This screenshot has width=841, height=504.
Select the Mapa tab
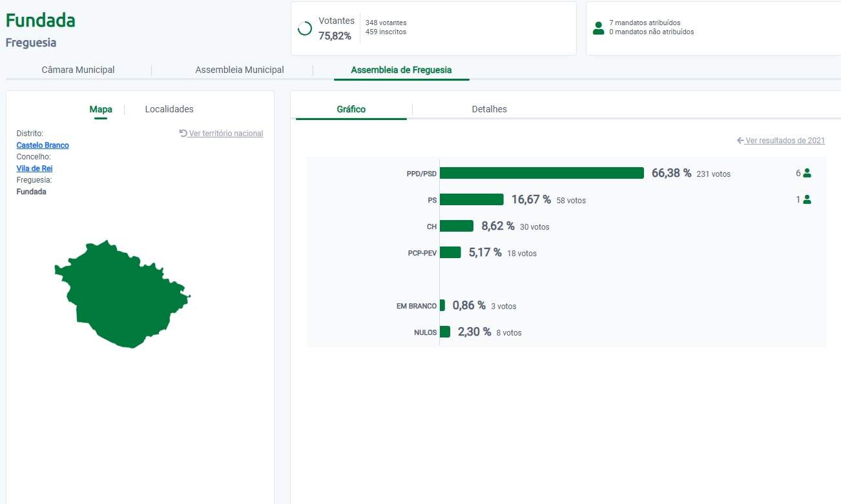[101, 109]
